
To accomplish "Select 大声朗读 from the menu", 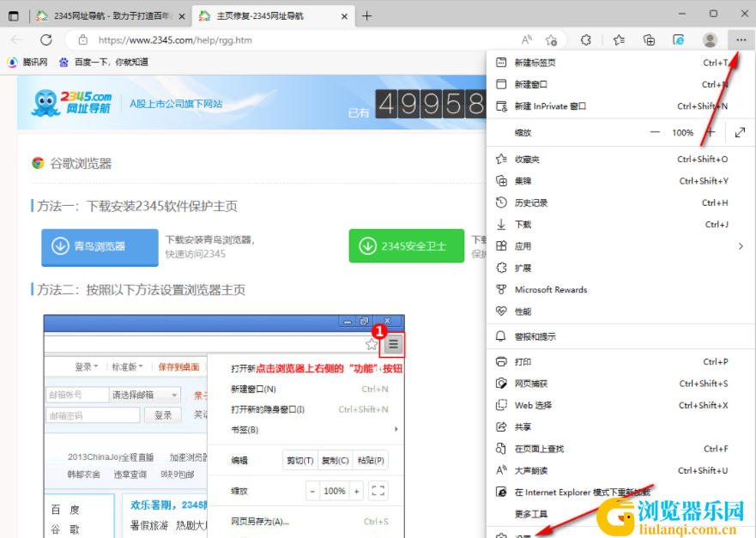I will pyautogui.click(x=620, y=470).
